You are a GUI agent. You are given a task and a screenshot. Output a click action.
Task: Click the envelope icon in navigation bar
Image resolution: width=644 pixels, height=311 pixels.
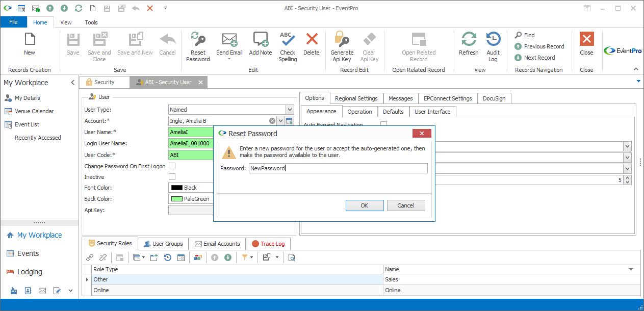click(42, 291)
